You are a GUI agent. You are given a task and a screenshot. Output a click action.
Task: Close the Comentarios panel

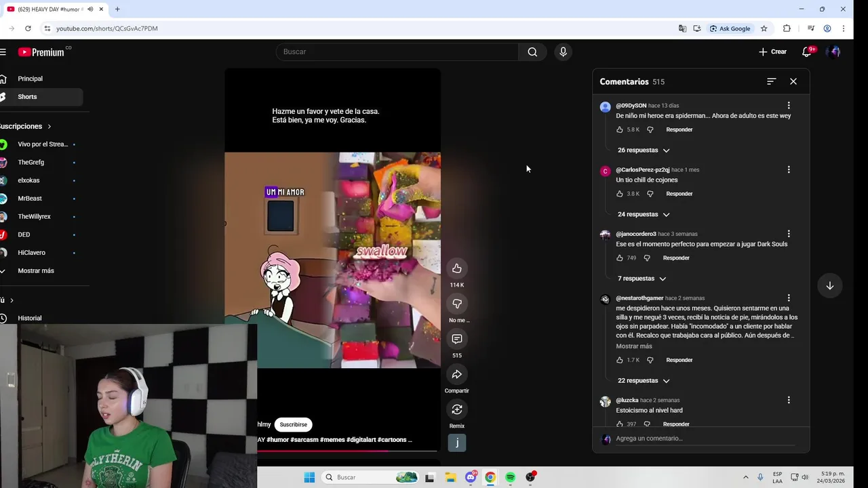(x=793, y=81)
